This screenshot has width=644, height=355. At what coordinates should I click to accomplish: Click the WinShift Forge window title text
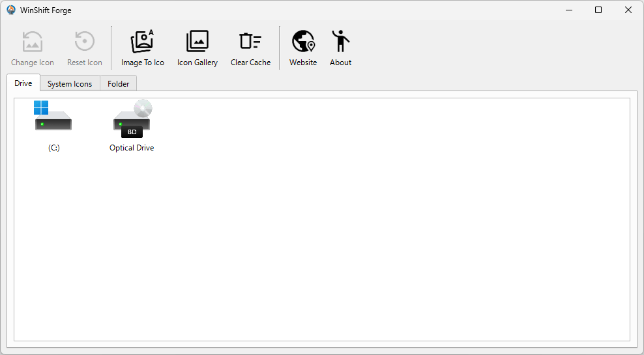(46, 10)
